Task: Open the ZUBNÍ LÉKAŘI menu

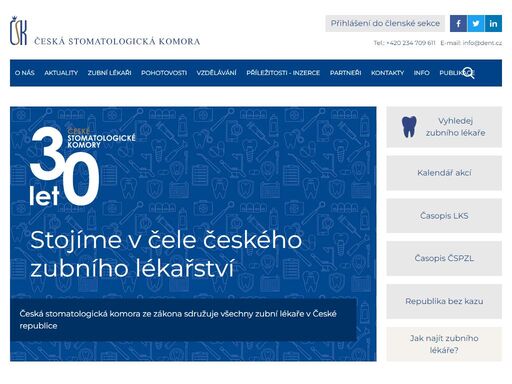Action: tap(109, 73)
